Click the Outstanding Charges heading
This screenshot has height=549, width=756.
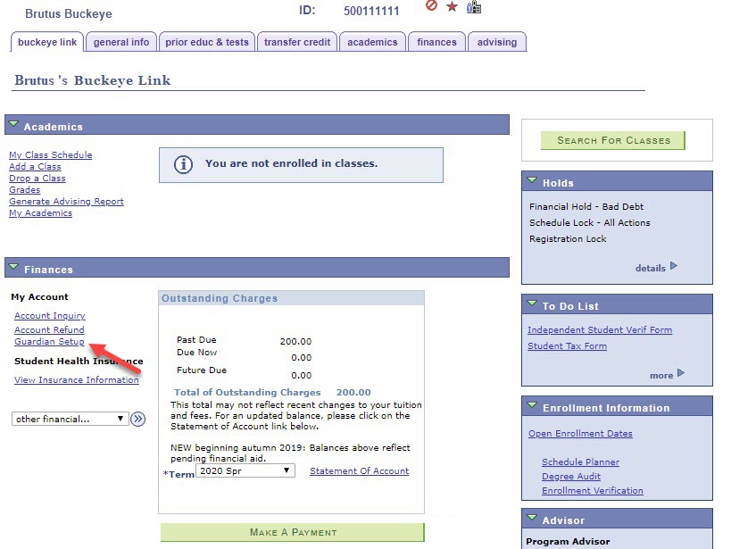[x=220, y=298]
